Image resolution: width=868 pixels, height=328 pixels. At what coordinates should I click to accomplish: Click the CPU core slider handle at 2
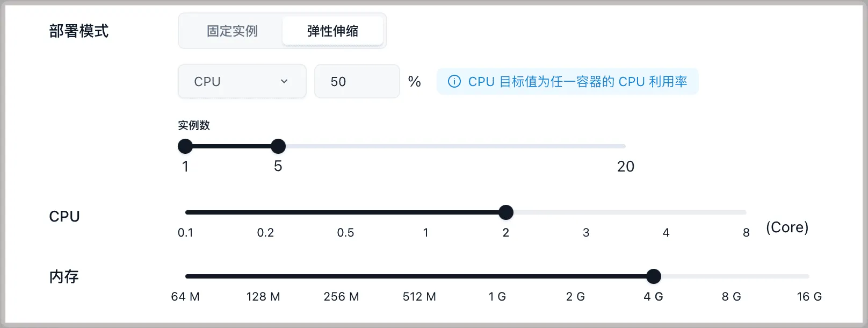(506, 212)
